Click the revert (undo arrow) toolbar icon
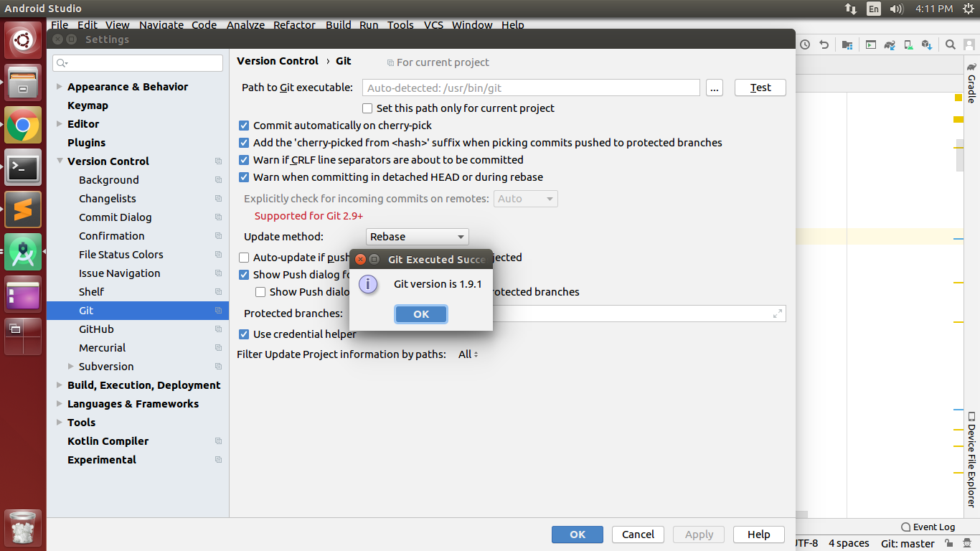980x551 pixels. (824, 44)
